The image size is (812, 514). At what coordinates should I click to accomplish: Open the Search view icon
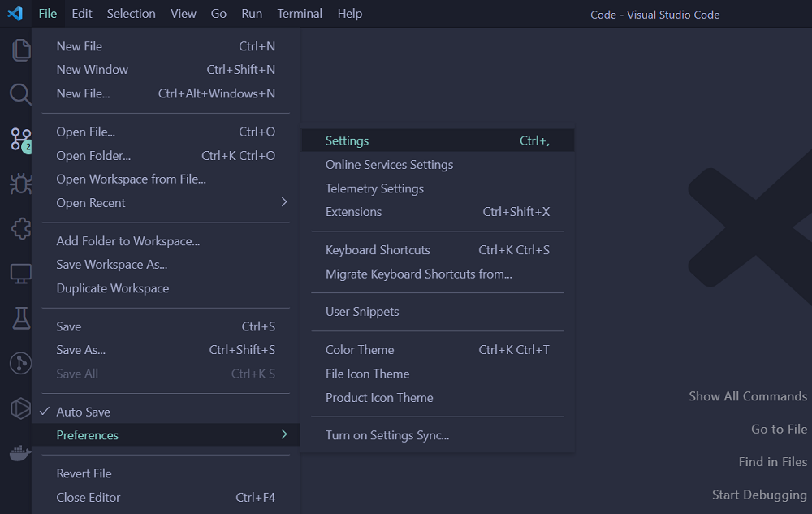click(x=20, y=94)
